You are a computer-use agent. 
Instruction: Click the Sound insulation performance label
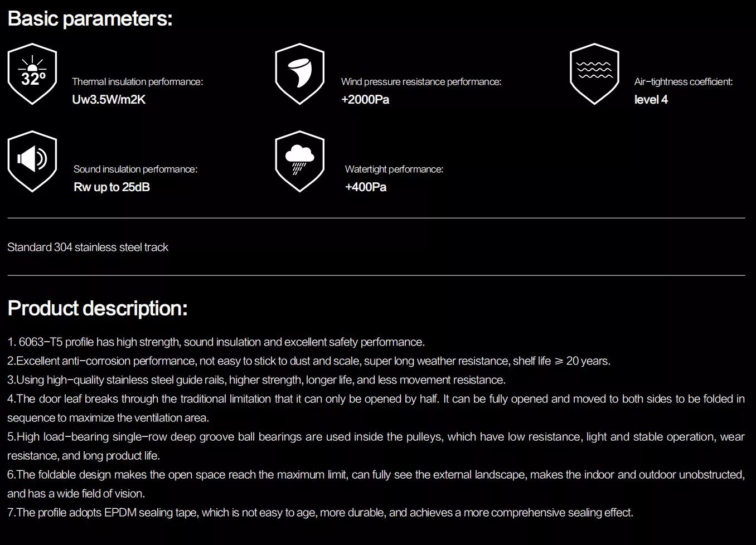[x=135, y=169]
